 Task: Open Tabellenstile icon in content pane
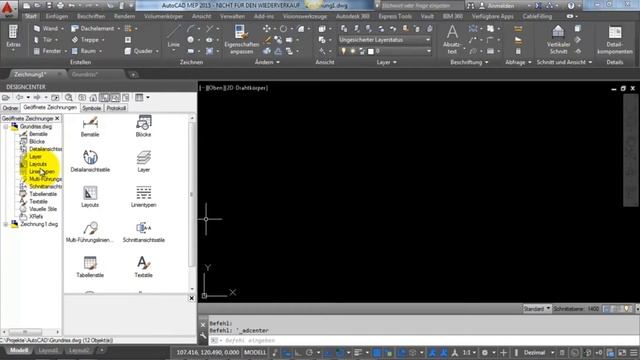click(x=90, y=267)
